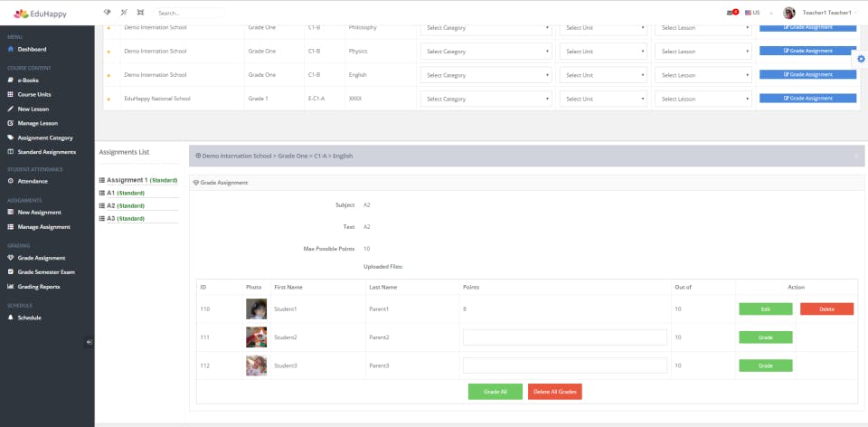Click the Manage Assignment list icon
This screenshot has height=427, width=868.
click(11, 227)
